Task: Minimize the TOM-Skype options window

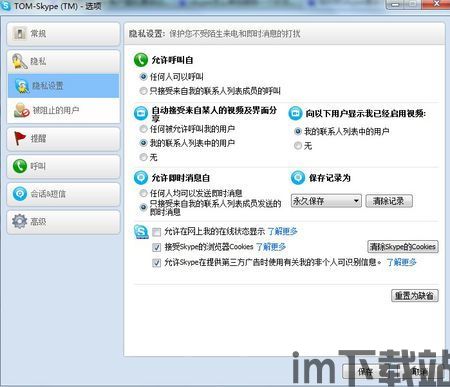Action: [395, 4]
